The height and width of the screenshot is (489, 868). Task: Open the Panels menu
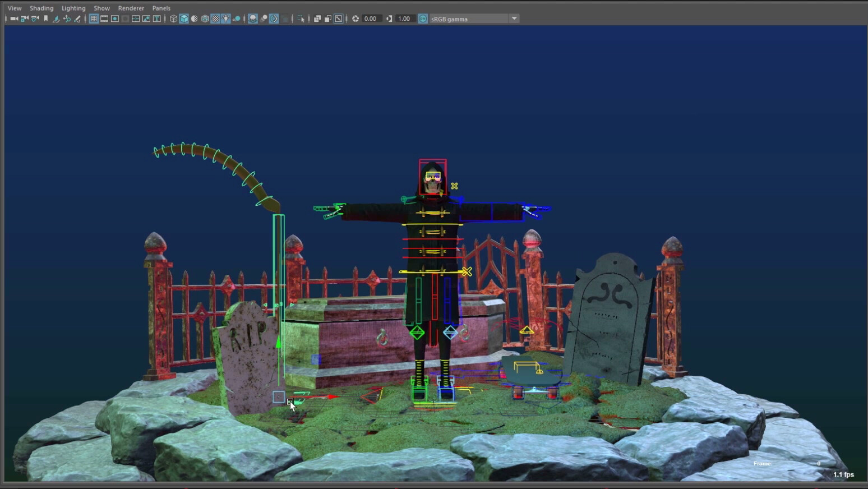click(x=161, y=8)
